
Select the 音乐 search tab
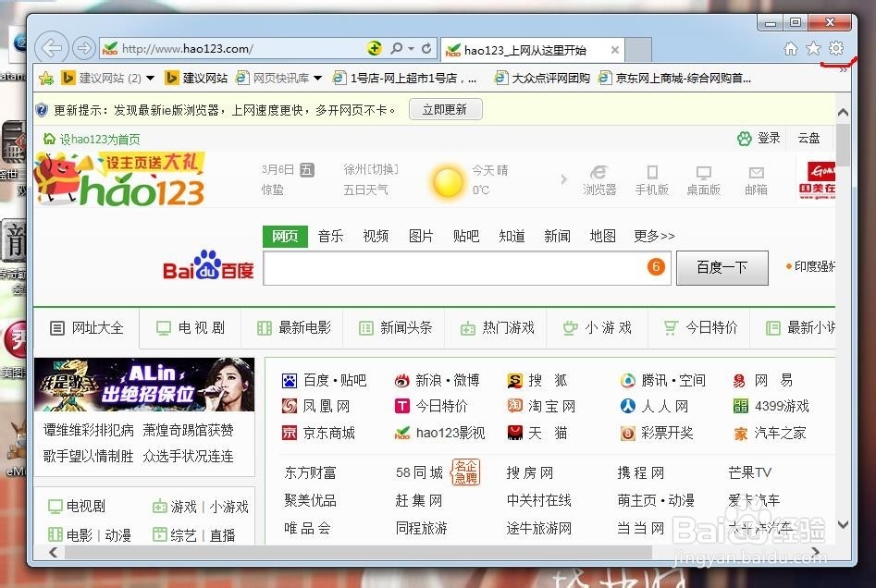(331, 236)
